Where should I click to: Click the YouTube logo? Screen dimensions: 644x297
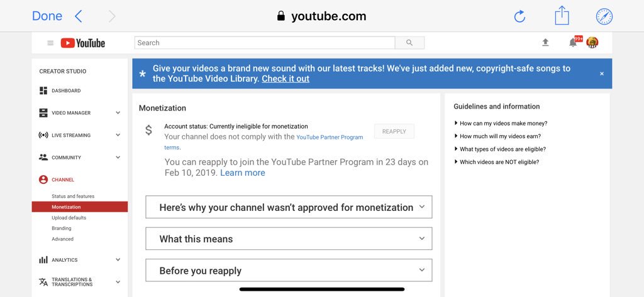(83, 43)
